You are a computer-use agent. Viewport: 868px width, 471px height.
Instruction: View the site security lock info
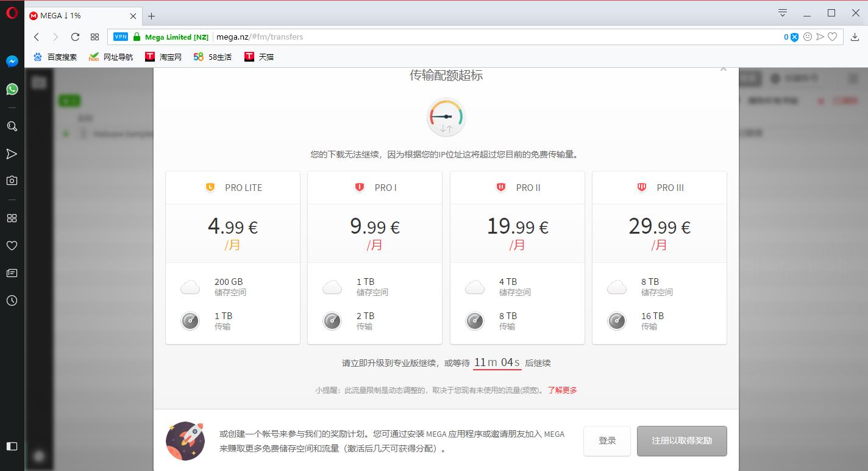[137, 37]
